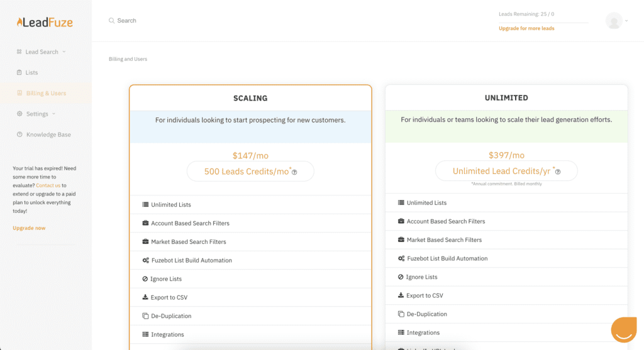Click the $397/mo price
644x350 pixels.
point(506,155)
